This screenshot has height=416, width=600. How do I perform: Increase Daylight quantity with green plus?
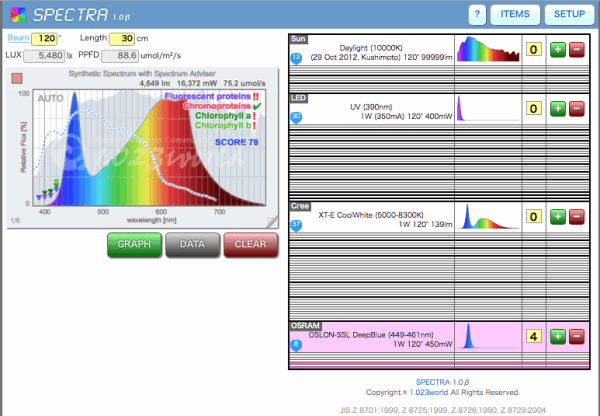click(x=558, y=50)
